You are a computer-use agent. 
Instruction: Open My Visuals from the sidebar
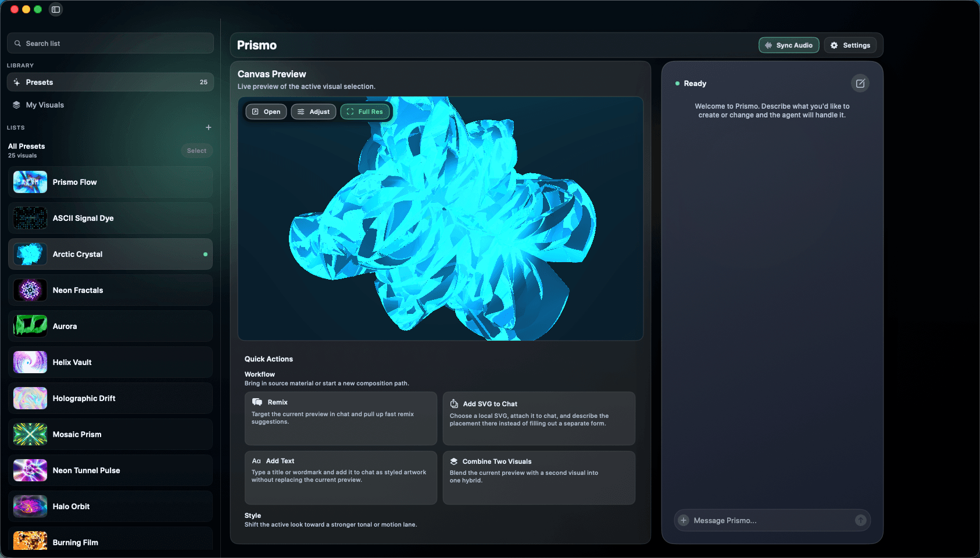[x=44, y=105]
